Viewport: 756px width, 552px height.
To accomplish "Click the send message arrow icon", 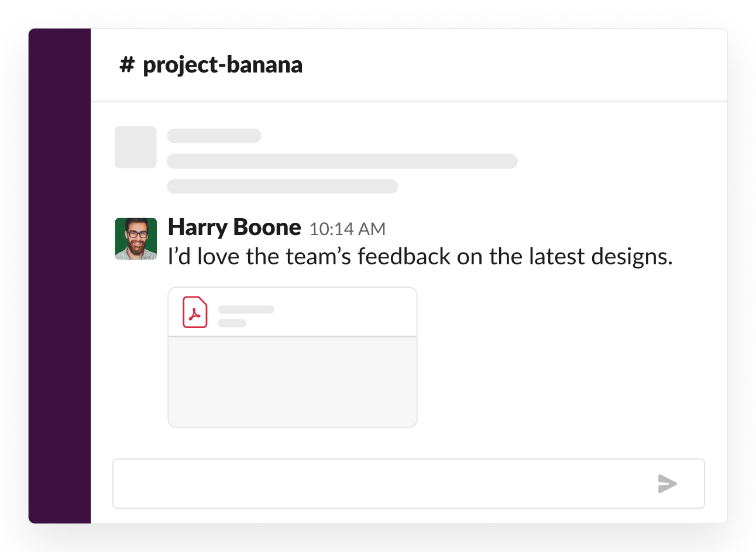I will click(667, 484).
